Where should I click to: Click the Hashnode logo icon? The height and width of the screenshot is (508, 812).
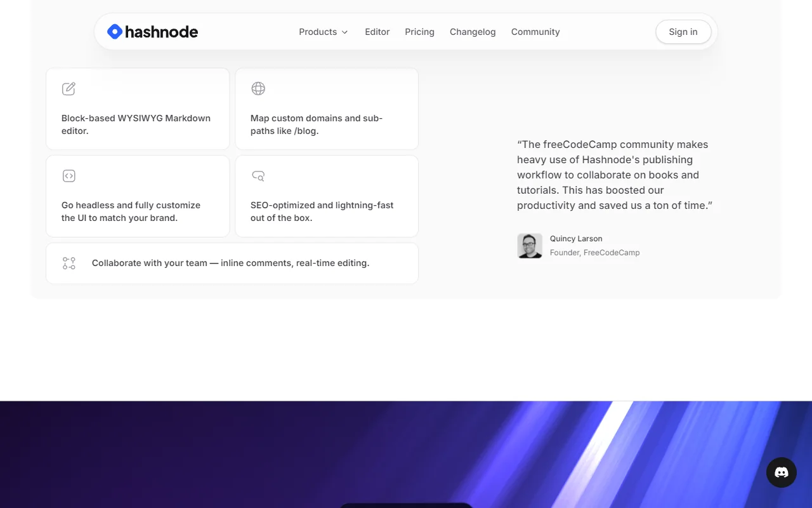tap(115, 32)
